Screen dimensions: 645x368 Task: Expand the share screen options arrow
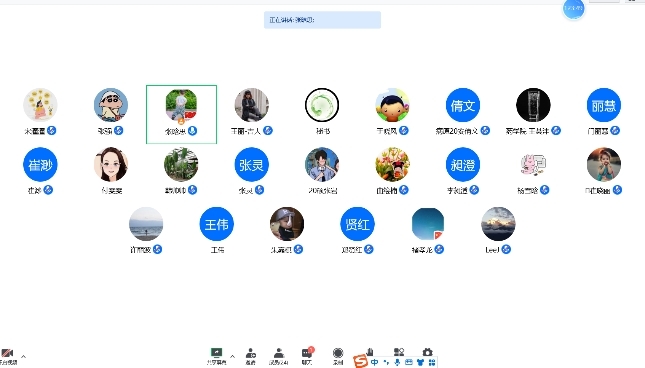232,356
